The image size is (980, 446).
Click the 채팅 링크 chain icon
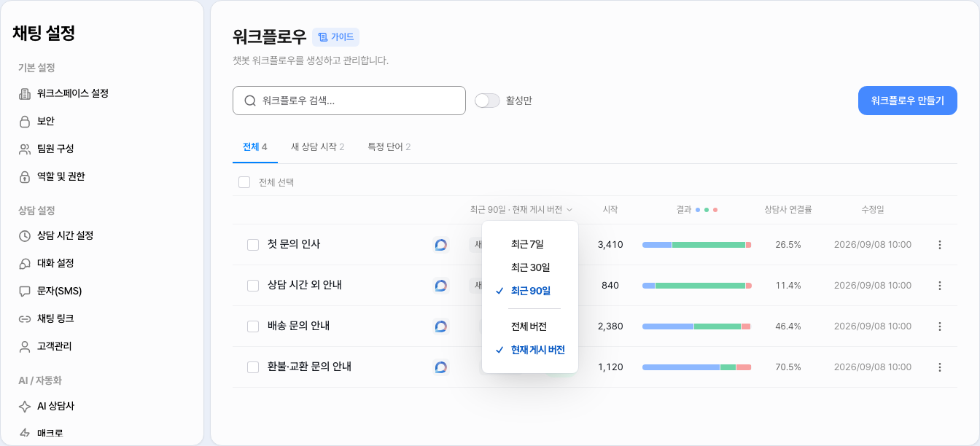point(25,318)
